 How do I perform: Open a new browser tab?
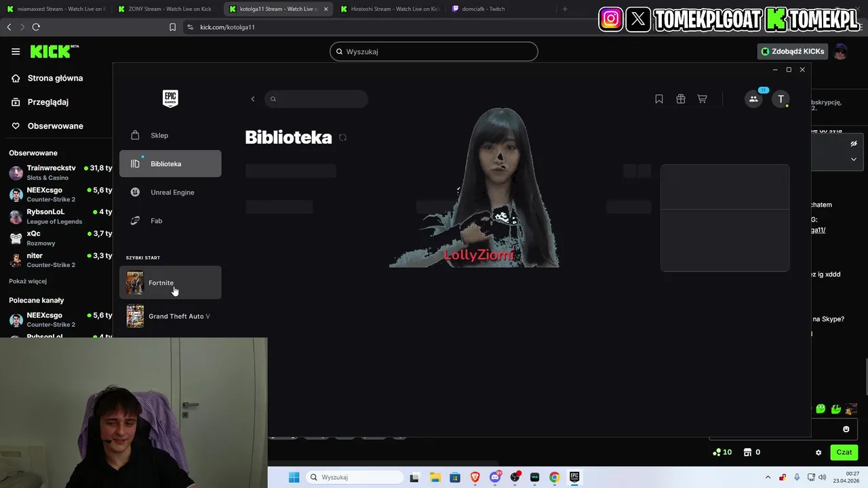point(565,9)
